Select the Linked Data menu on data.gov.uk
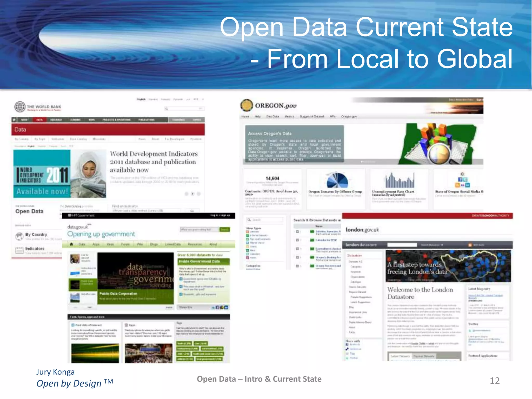This screenshot has width=532, height=399. coord(173,244)
